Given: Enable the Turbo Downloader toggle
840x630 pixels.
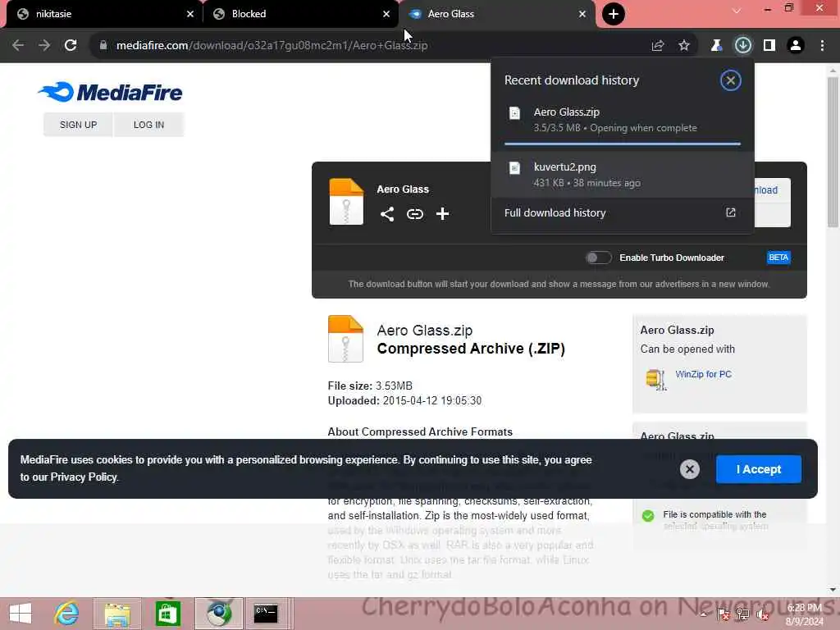Looking at the screenshot, I should [598, 258].
